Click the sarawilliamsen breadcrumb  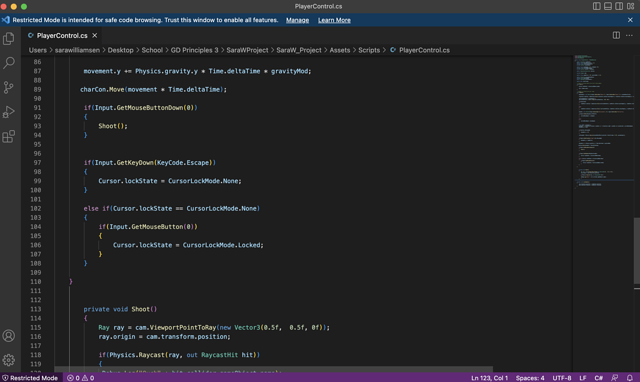[77, 50]
